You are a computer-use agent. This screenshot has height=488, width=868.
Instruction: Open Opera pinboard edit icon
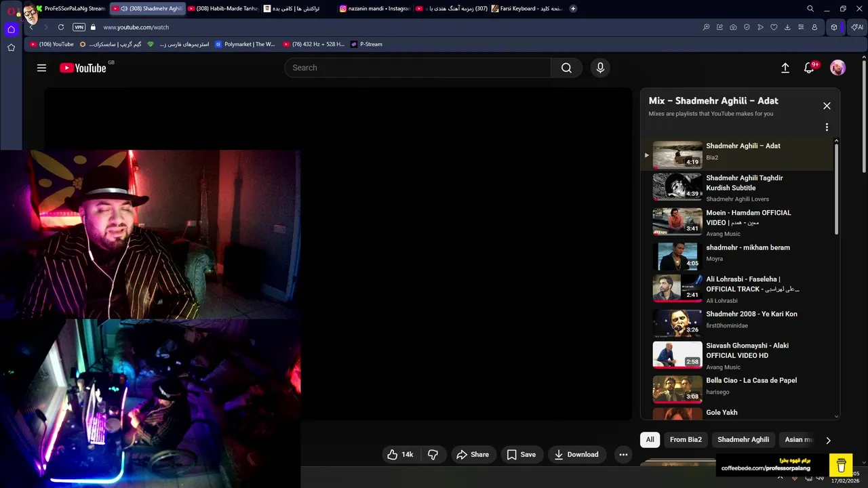point(719,27)
